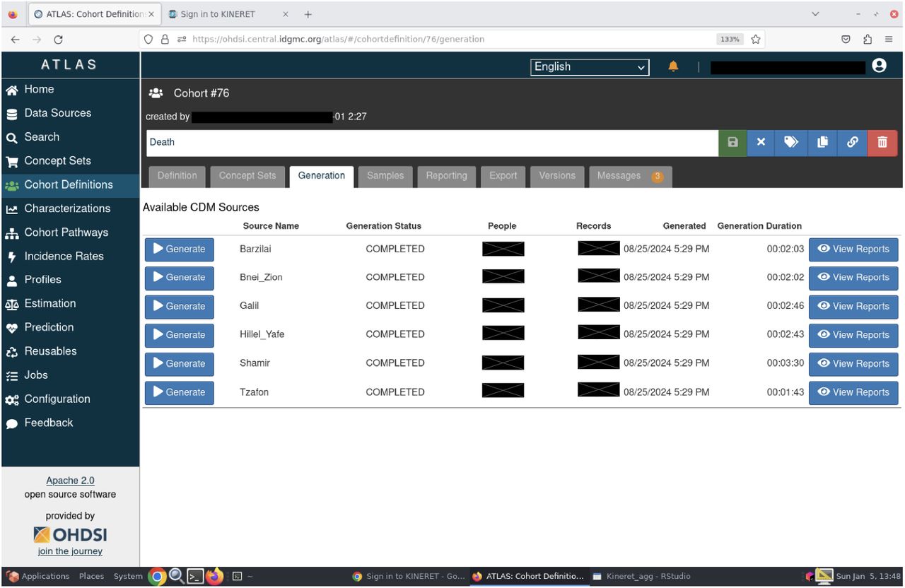Open Reusables in the sidebar

[x=70, y=351]
